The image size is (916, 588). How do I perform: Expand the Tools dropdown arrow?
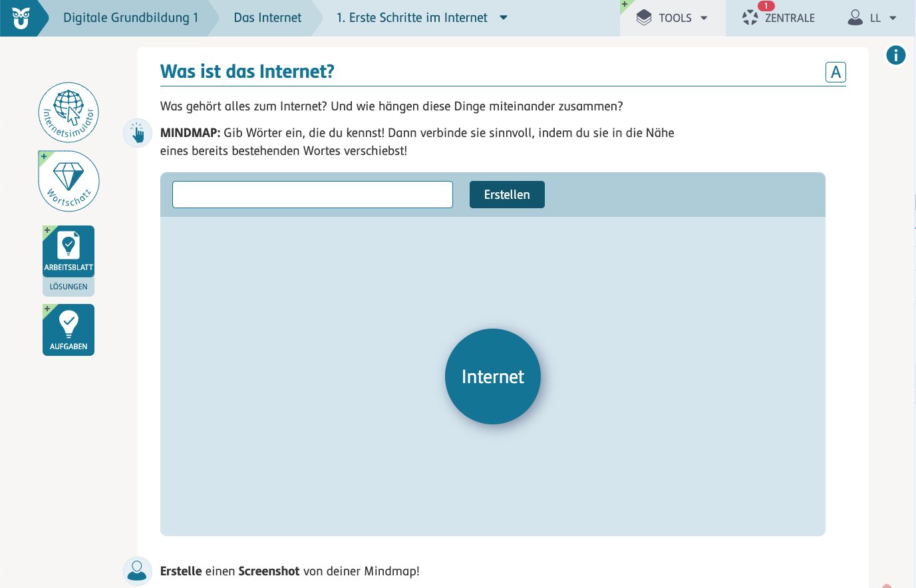(x=704, y=18)
